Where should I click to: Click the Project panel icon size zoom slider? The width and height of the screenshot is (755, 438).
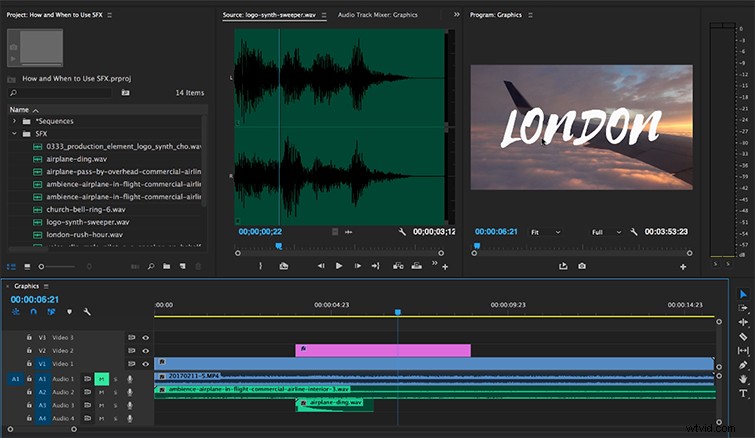pyautogui.click(x=57, y=266)
